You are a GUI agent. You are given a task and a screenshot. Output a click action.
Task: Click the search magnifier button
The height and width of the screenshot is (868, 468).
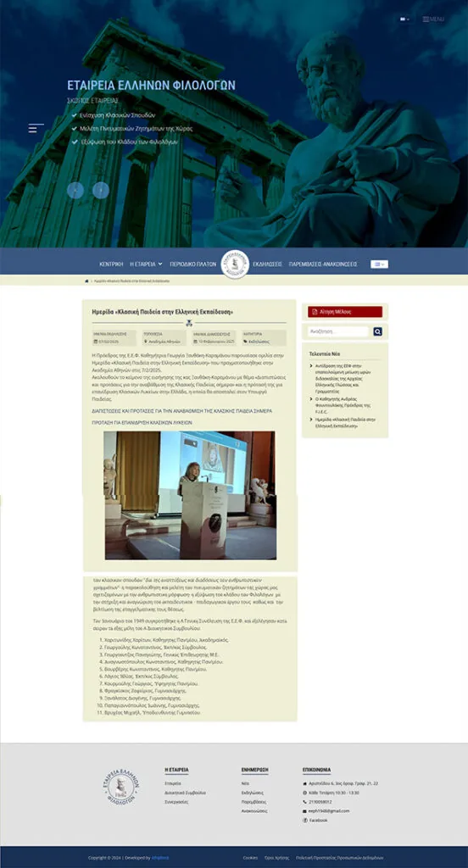click(378, 331)
